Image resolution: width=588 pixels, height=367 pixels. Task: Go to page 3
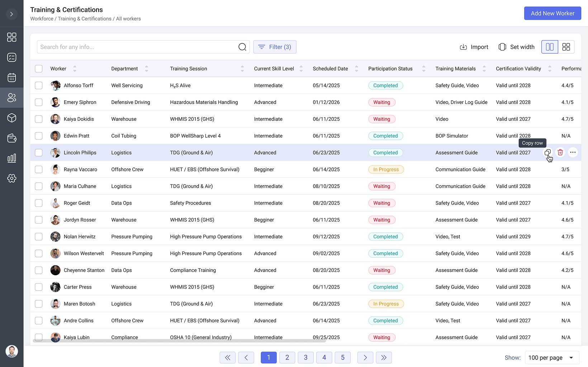(x=305, y=358)
